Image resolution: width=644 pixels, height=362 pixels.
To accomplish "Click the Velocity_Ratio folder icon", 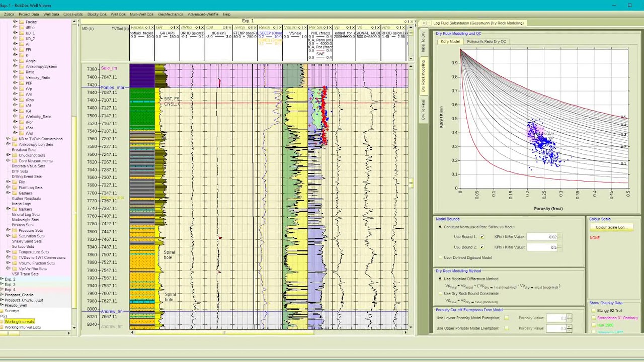I will (22, 77).
